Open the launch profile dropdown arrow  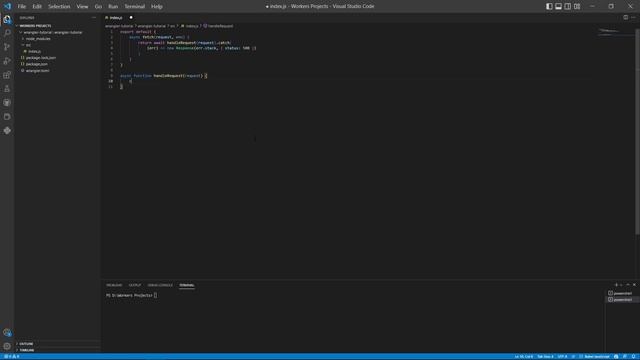tap(622, 285)
